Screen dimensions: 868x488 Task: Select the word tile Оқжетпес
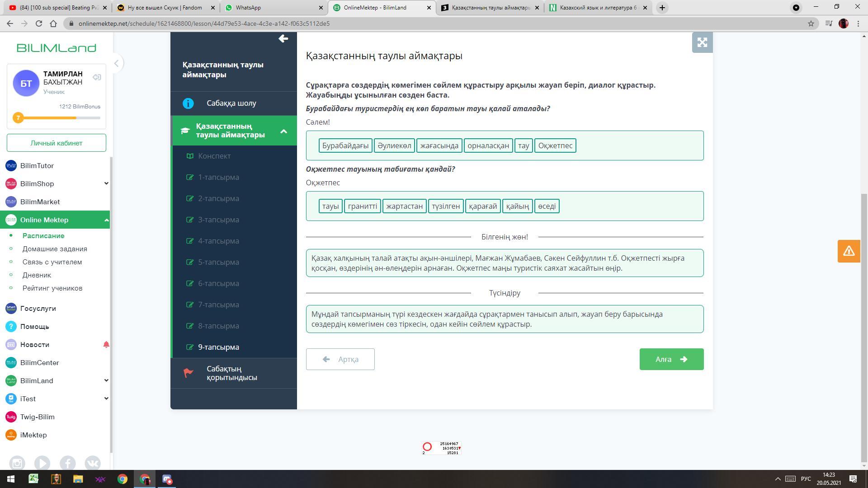pyautogui.click(x=555, y=145)
